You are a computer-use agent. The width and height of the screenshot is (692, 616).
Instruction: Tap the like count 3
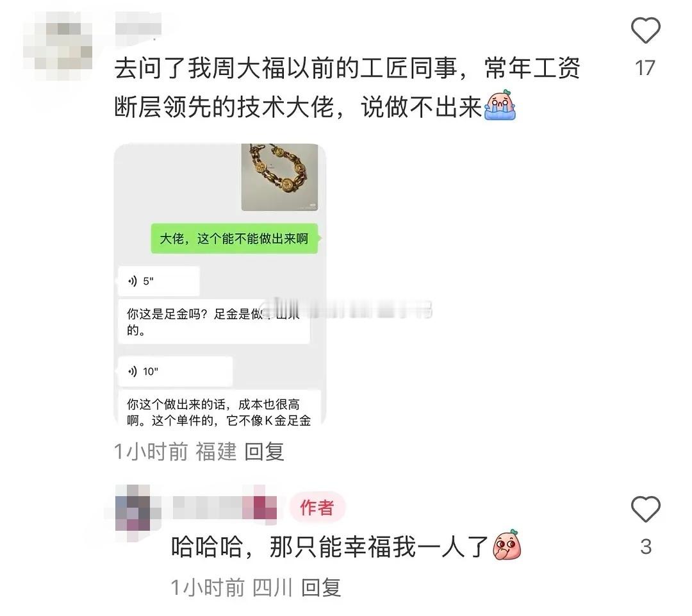point(646,547)
